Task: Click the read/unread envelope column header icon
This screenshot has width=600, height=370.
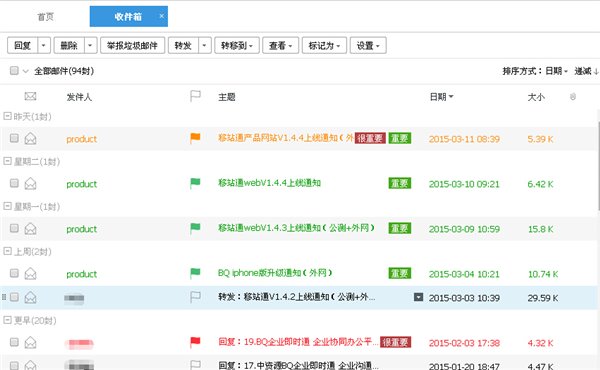Action: (30, 96)
